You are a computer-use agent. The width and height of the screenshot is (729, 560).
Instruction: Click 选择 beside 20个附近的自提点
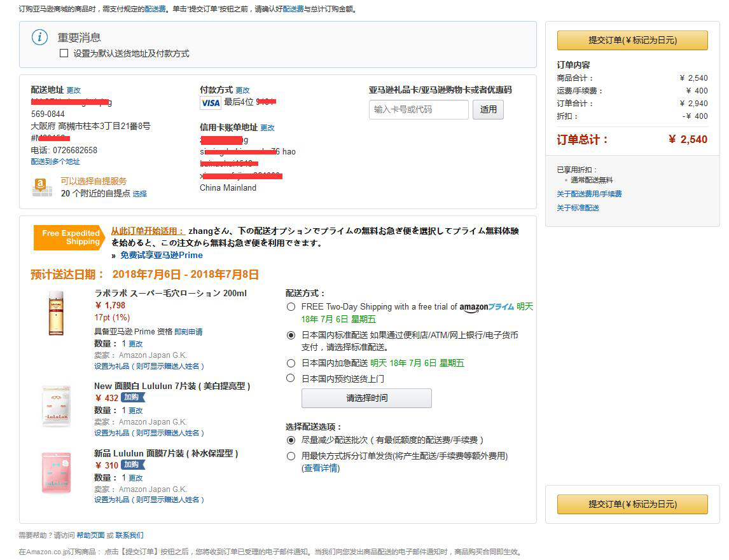pyautogui.click(x=139, y=194)
